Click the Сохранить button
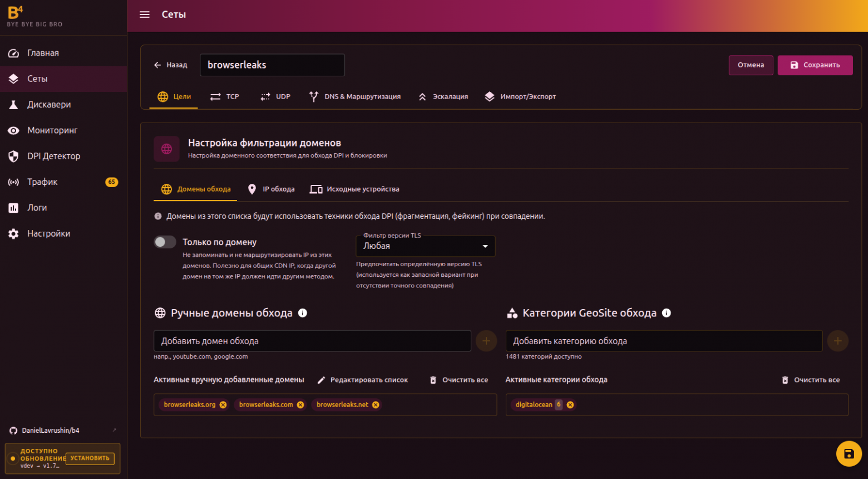 pos(815,65)
